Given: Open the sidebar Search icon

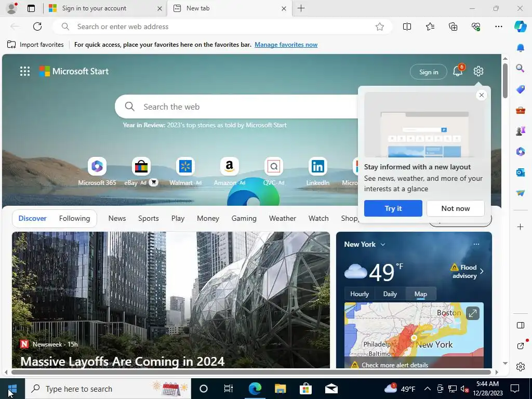Looking at the screenshot, I should point(520,68).
